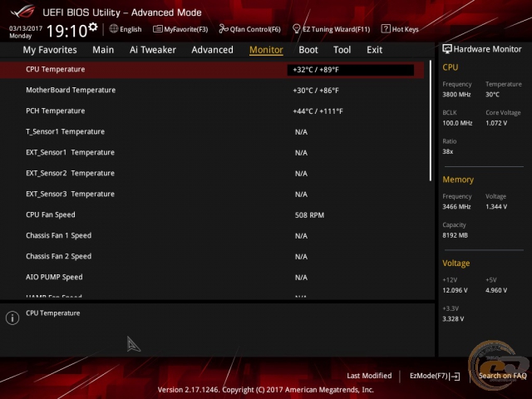Screen dimensions: 532x399
Task: Click the 3800 MHz CPU frequency value
Action: 456,95
